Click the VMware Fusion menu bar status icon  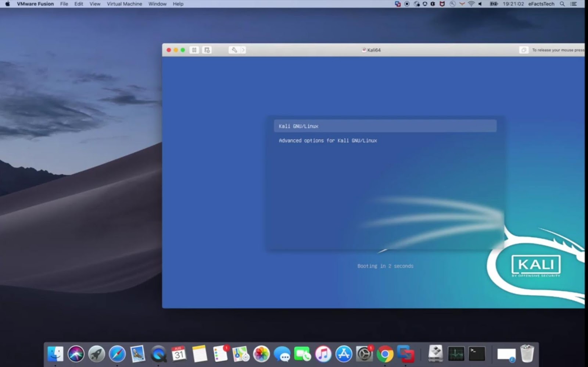tap(398, 4)
